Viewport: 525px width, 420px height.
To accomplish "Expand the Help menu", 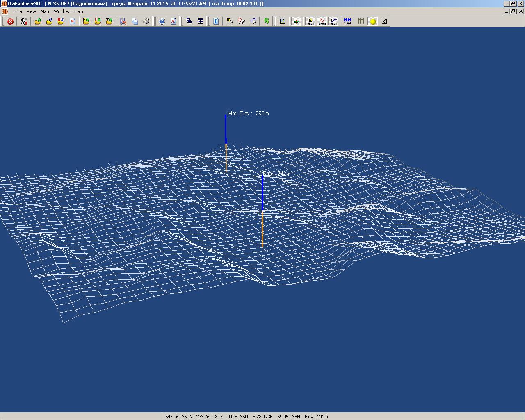I will (x=78, y=11).
